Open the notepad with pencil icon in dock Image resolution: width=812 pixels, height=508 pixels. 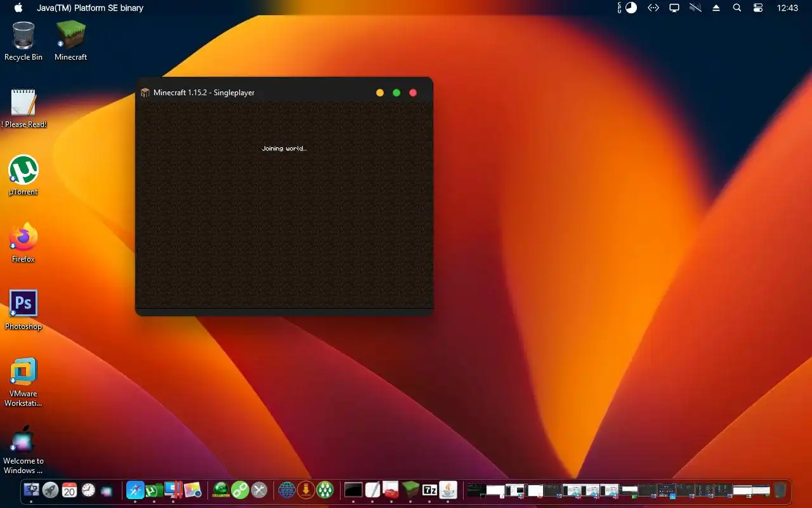pos(372,490)
